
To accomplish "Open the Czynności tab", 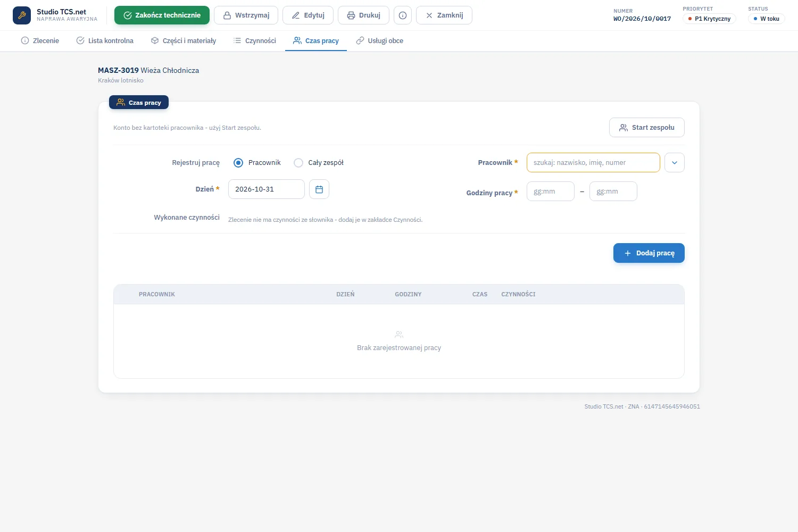I will click(255, 41).
